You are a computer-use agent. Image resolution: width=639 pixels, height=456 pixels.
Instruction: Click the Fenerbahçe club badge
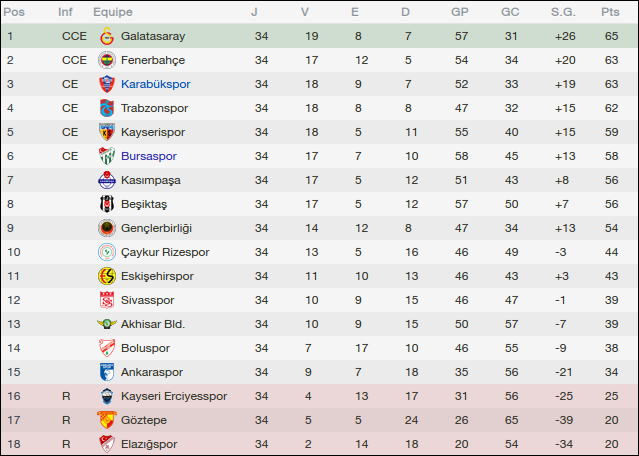[106, 60]
